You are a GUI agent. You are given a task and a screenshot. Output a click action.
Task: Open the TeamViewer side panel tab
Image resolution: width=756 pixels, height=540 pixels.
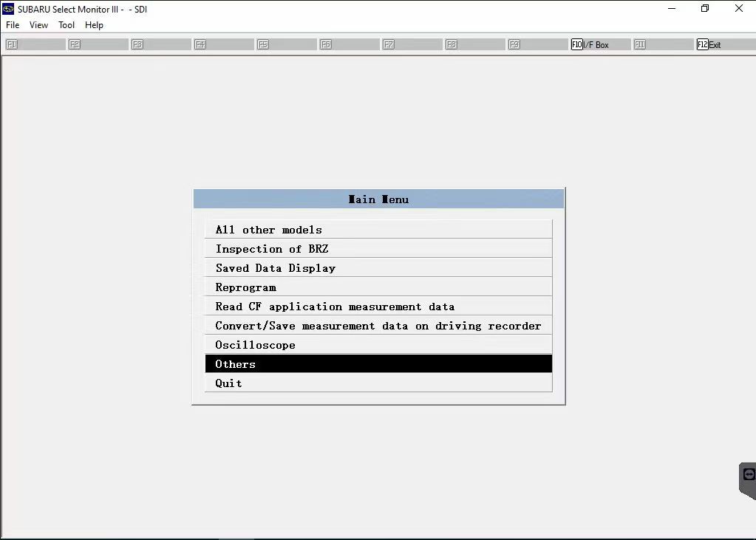pos(748,480)
